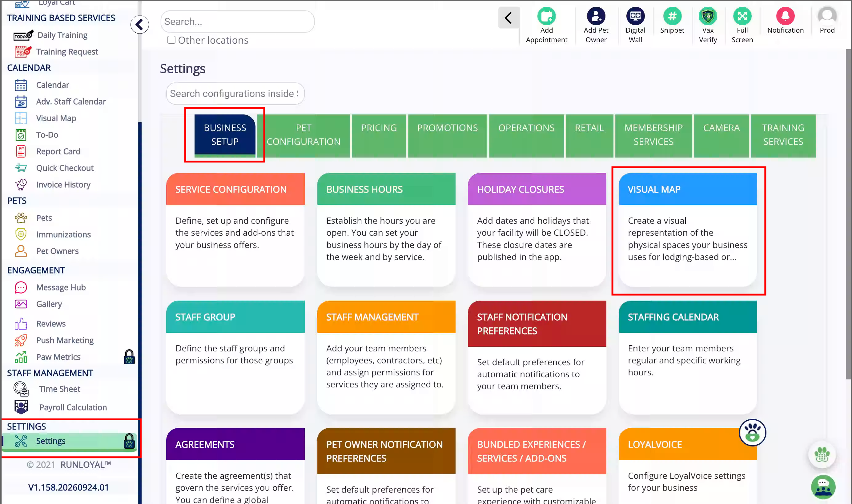Open the Vax Verify shield icon
This screenshot has width=852, height=504.
tap(708, 16)
